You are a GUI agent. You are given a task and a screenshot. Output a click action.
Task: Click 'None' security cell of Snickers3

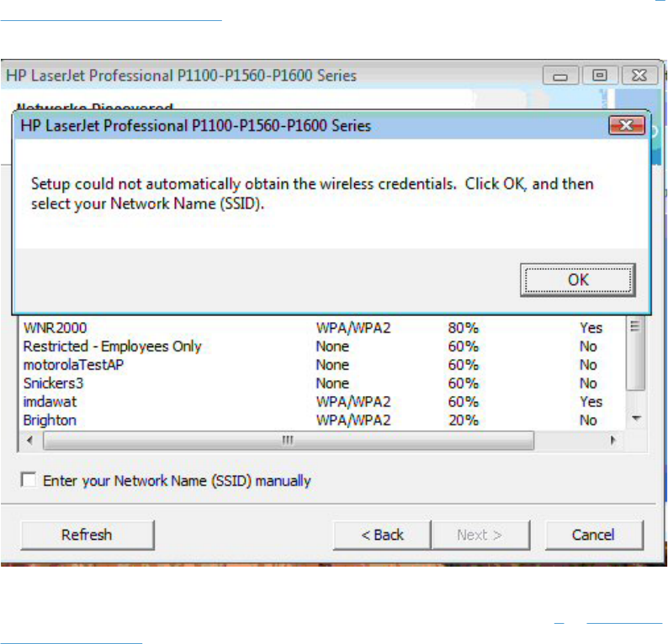[332, 383]
